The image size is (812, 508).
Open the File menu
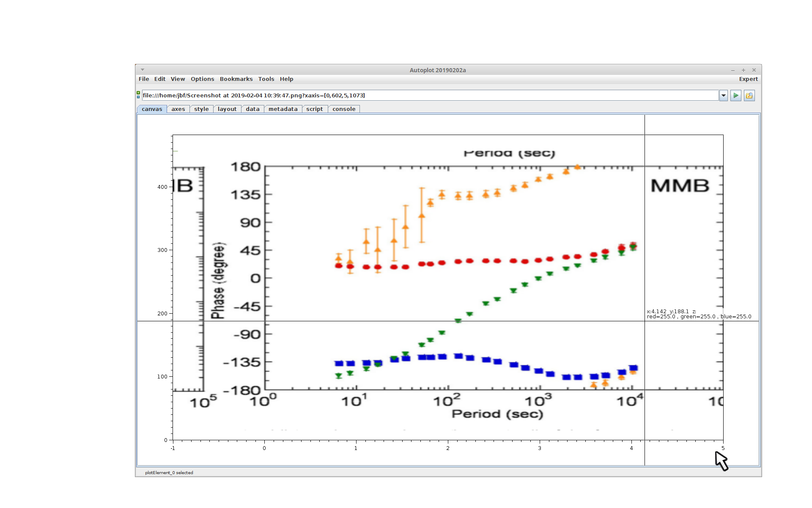[144, 79]
